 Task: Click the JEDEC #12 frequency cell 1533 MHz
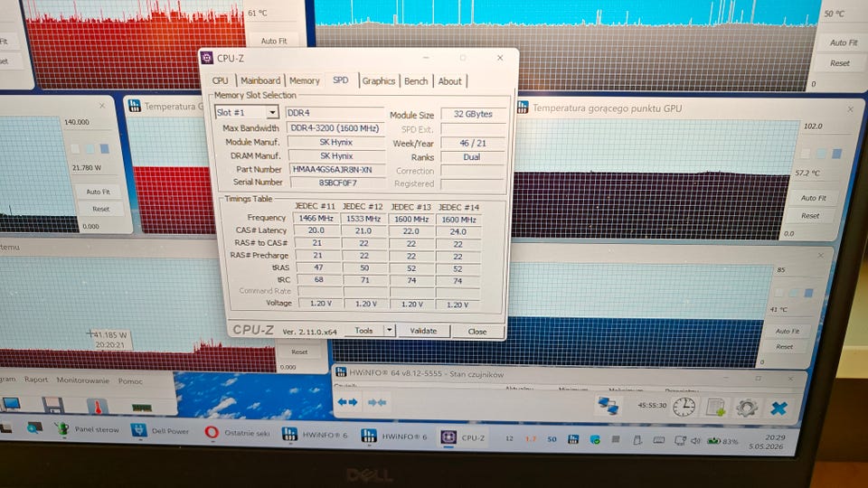coord(363,219)
